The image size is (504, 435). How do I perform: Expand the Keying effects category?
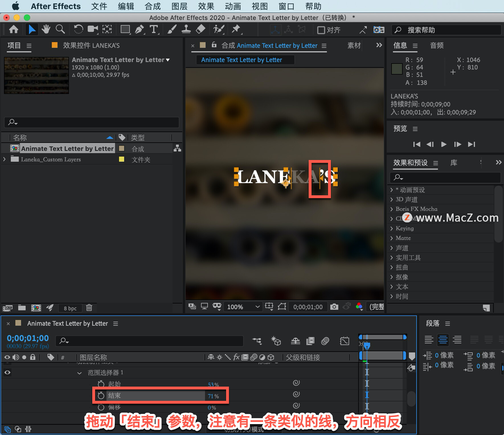[392, 228]
